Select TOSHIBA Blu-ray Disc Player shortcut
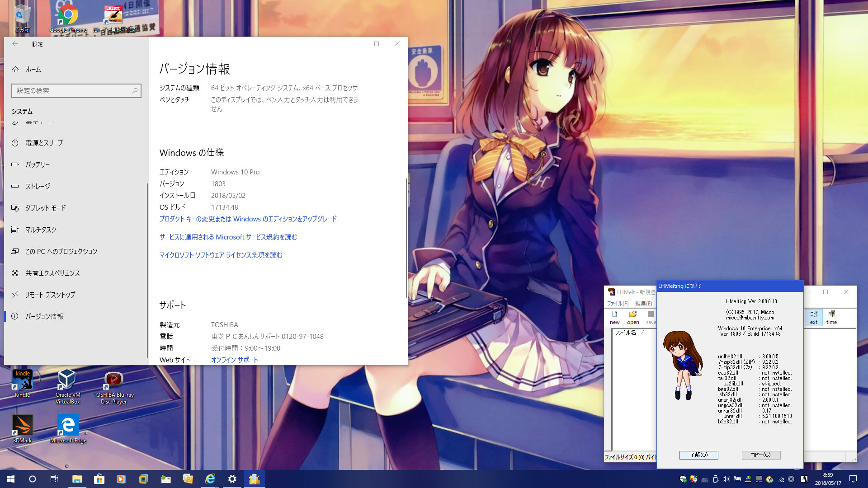 tap(113, 388)
